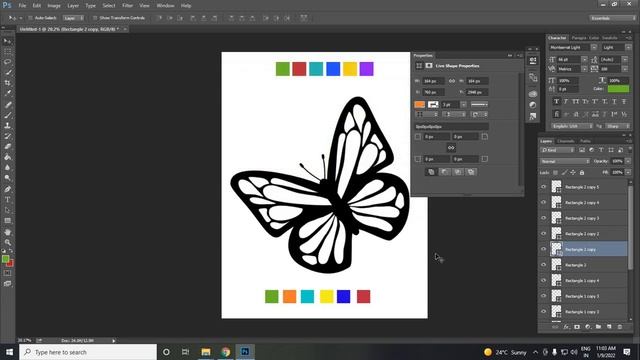The image size is (640, 360).
Task: Hide the Rectangle 2 copy 5 layer
Action: [543, 187]
